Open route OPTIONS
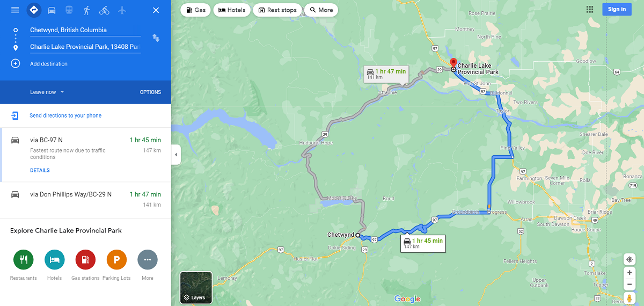The image size is (644, 306). pyautogui.click(x=150, y=92)
